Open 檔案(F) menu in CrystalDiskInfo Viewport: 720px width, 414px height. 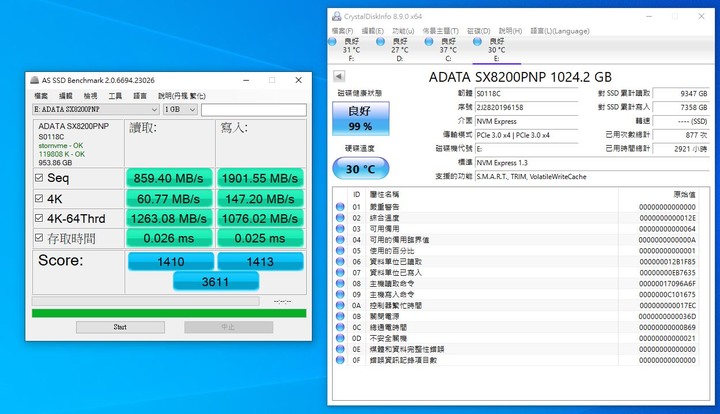click(x=343, y=31)
